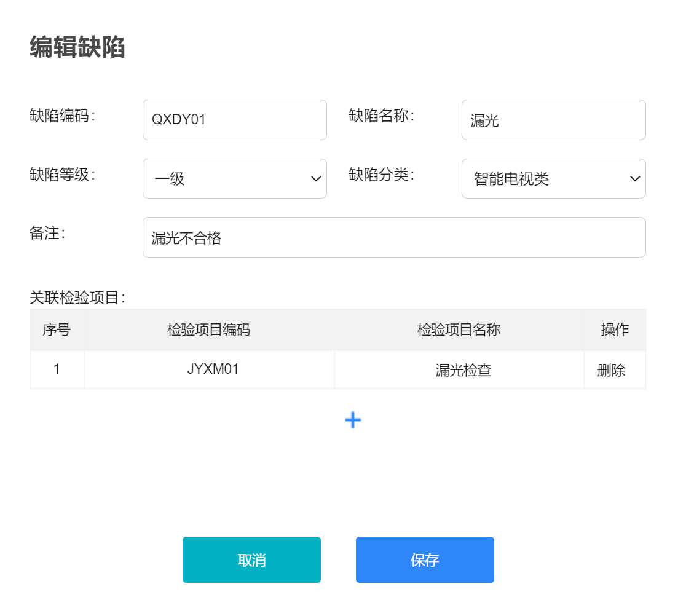678x616 pixels.
Task: Open the 缺陷等级 dropdown showing 一级
Action: (x=234, y=179)
